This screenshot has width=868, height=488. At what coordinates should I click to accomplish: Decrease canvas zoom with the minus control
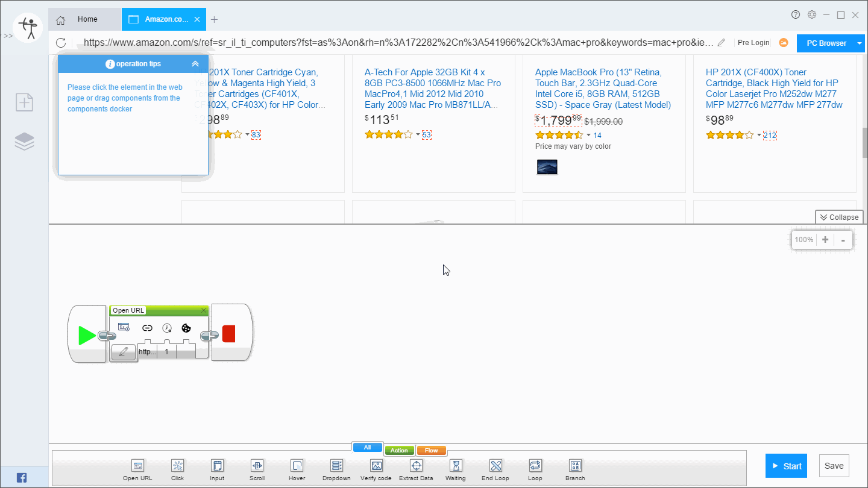(843, 239)
